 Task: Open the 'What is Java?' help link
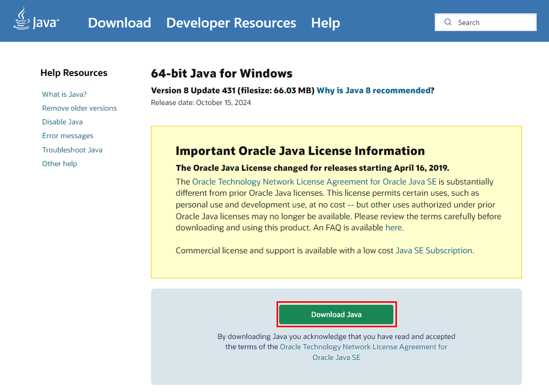(64, 94)
